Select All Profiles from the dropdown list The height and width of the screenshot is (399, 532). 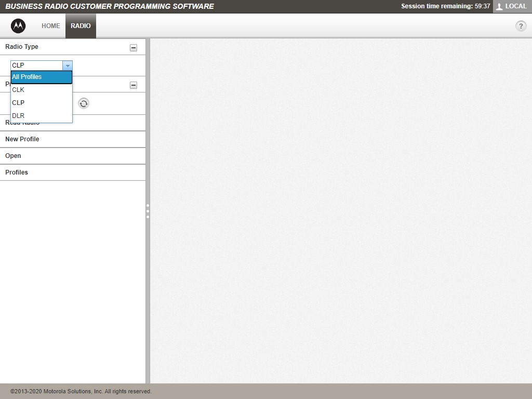click(x=41, y=77)
